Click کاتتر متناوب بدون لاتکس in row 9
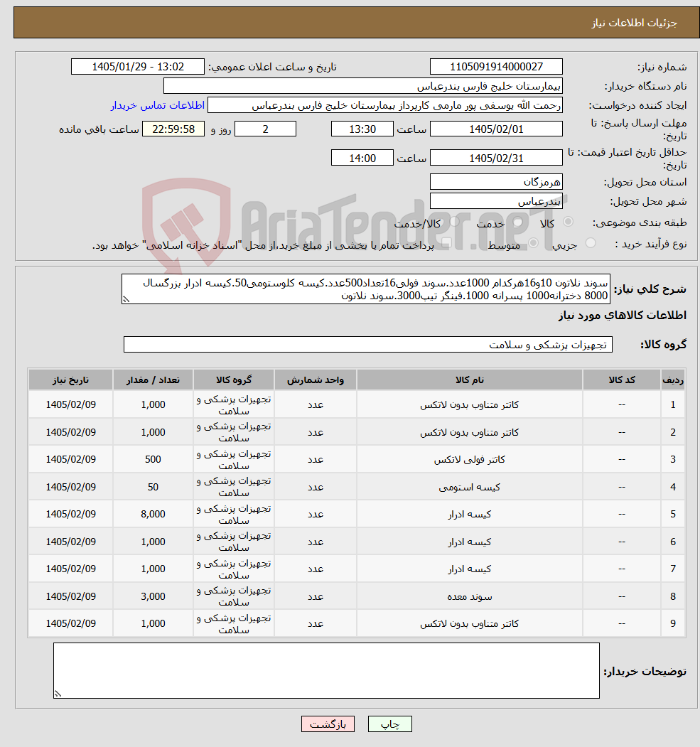This screenshot has width=700, height=747. (x=470, y=624)
